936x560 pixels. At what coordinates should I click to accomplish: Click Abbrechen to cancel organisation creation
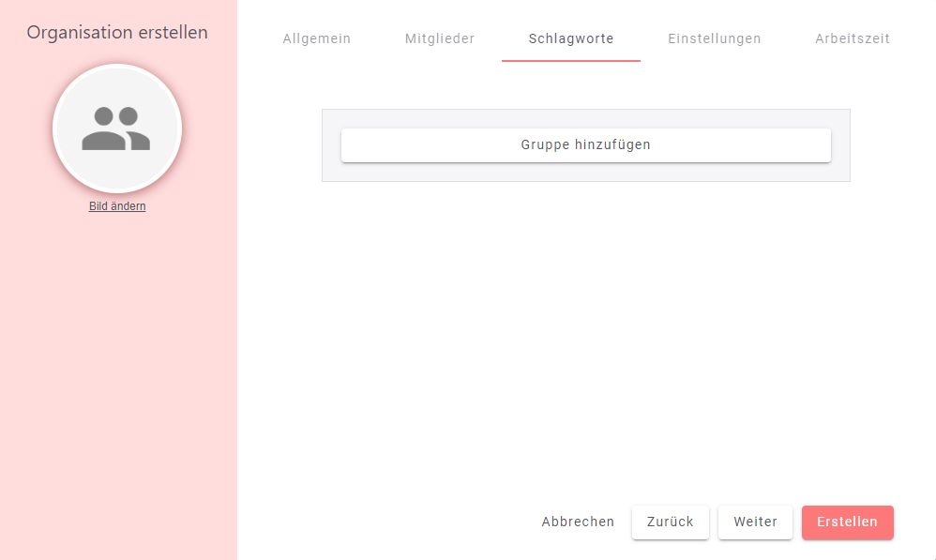tap(578, 522)
